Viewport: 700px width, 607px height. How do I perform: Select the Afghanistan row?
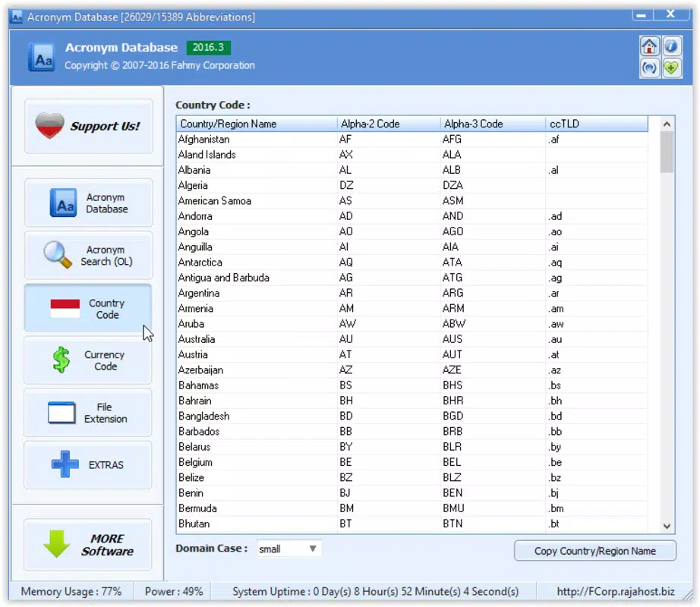click(412, 139)
